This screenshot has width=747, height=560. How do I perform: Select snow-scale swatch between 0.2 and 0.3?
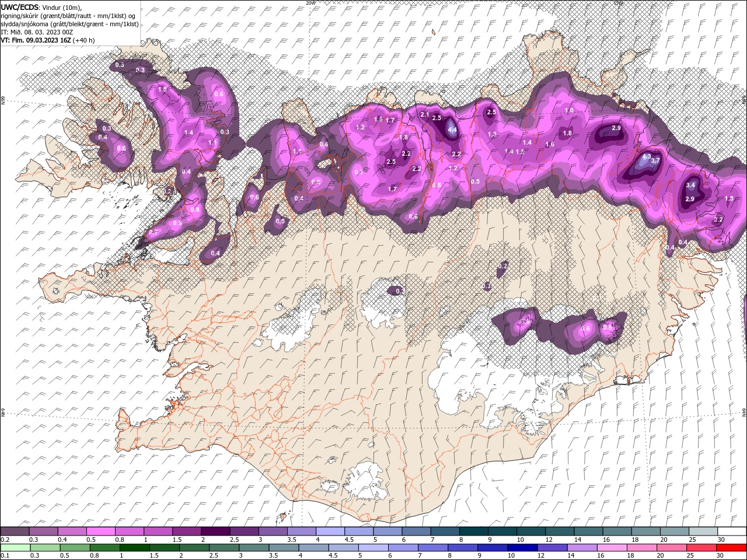point(15,531)
